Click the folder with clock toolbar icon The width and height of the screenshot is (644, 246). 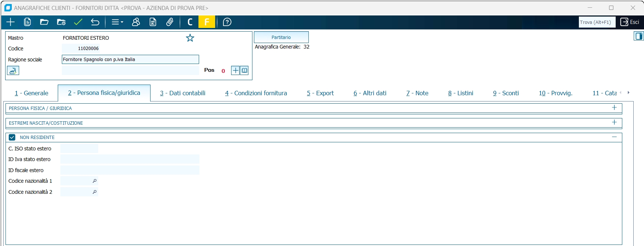coord(61,22)
